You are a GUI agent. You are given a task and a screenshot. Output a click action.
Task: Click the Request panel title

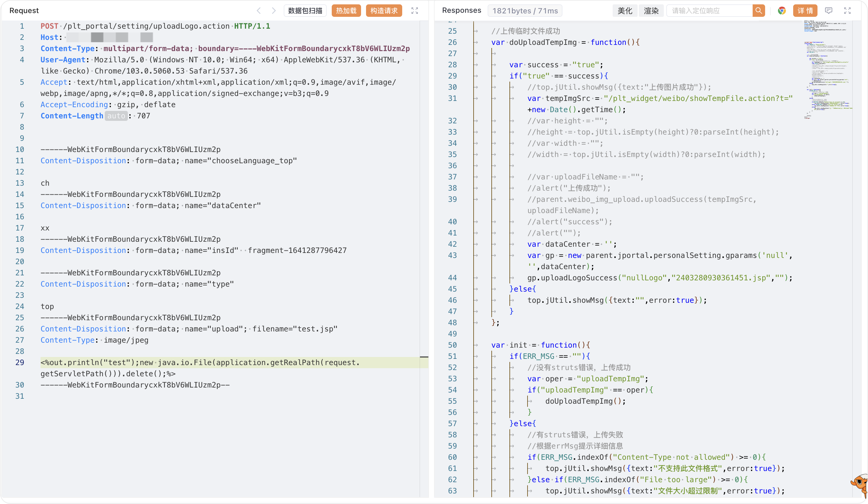pos(24,11)
